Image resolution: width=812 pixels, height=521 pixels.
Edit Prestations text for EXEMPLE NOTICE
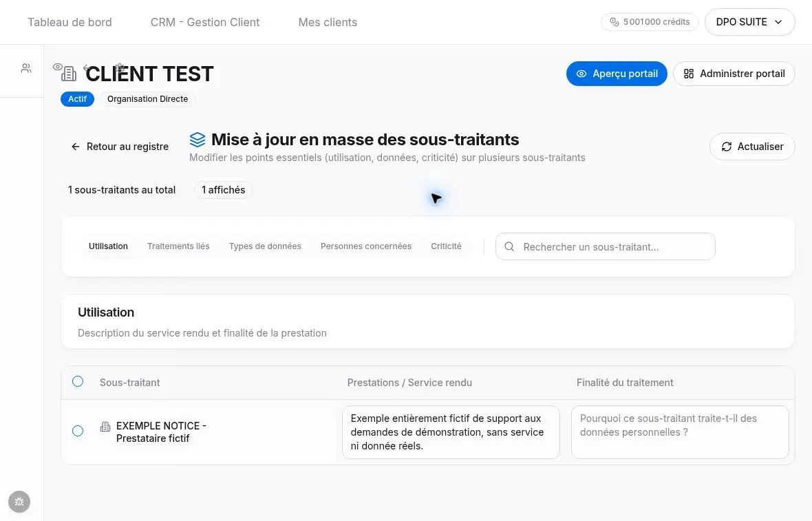(451, 432)
